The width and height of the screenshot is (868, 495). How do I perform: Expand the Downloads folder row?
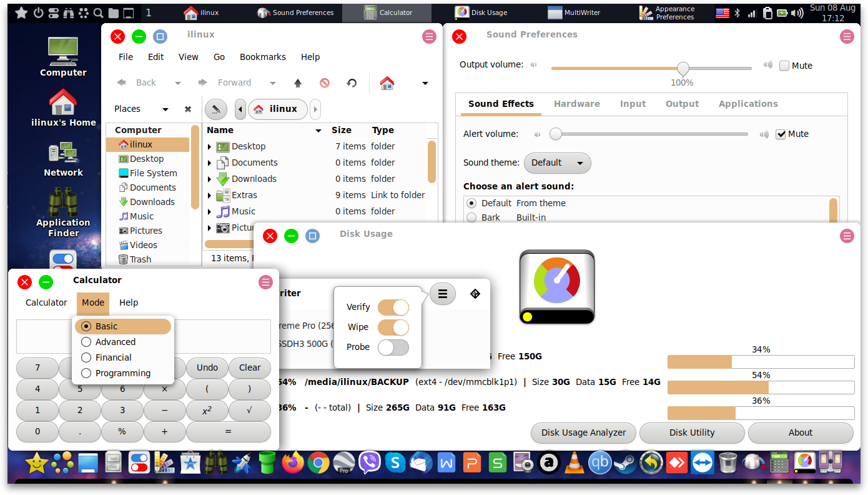pos(210,179)
